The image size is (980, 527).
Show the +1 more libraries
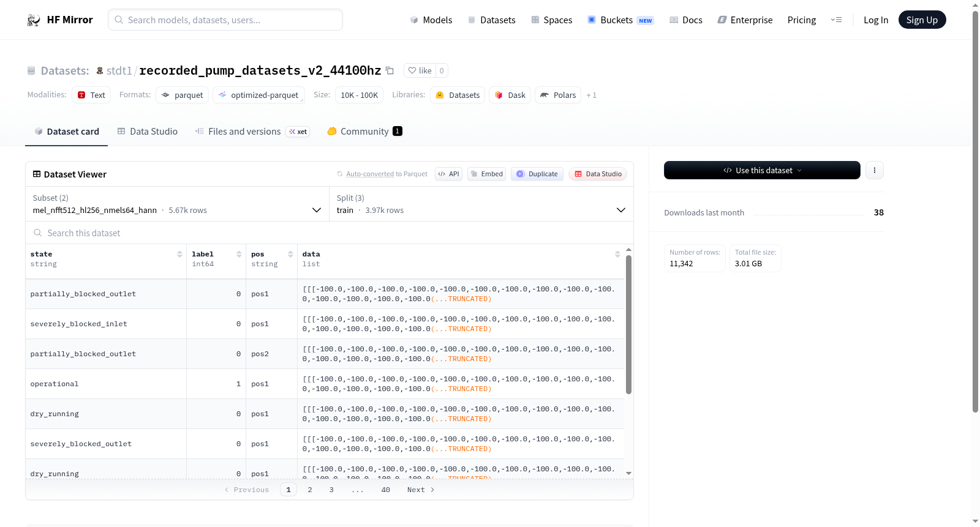click(x=591, y=95)
